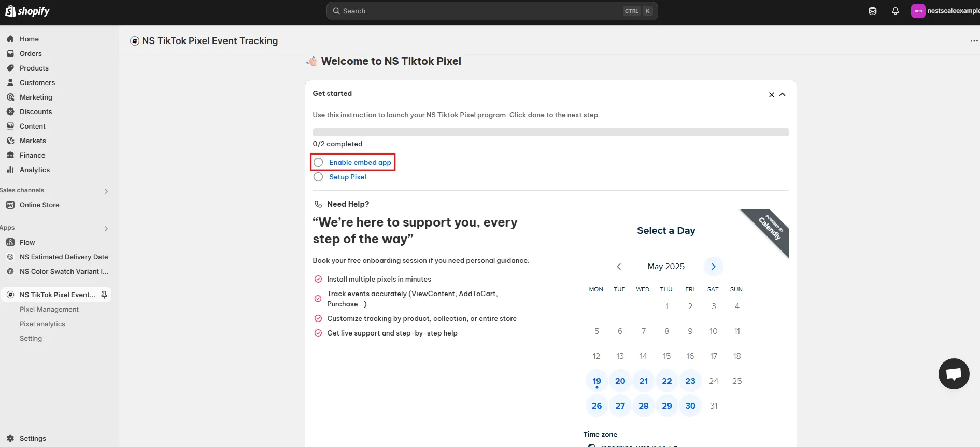Dismiss the Get started card

pyautogui.click(x=772, y=95)
